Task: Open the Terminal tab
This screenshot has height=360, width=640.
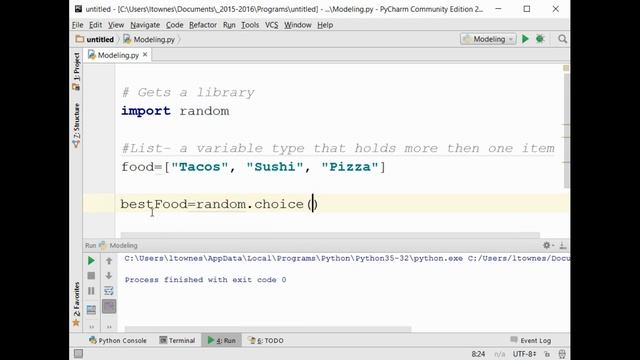Action: [177, 340]
